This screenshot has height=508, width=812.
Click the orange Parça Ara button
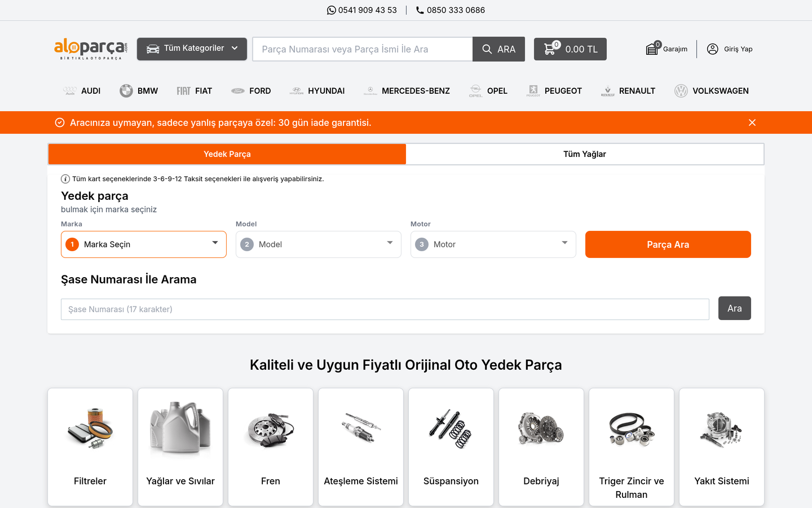point(668,244)
